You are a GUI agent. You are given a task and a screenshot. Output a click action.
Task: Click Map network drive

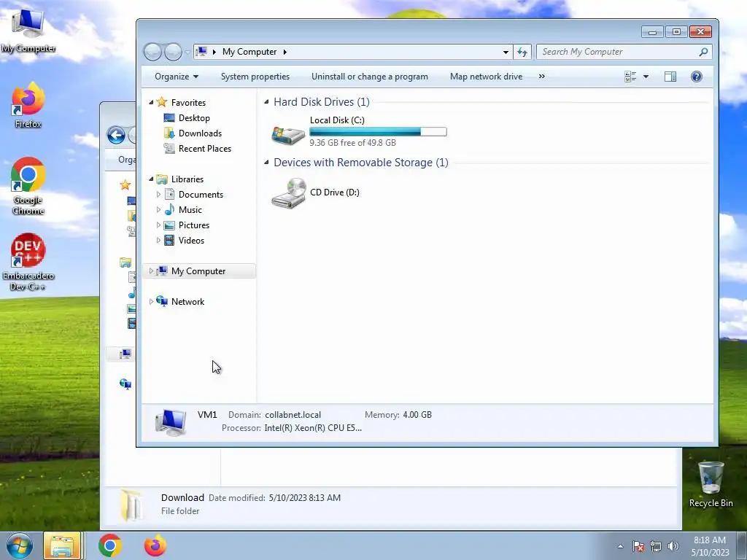click(486, 77)
